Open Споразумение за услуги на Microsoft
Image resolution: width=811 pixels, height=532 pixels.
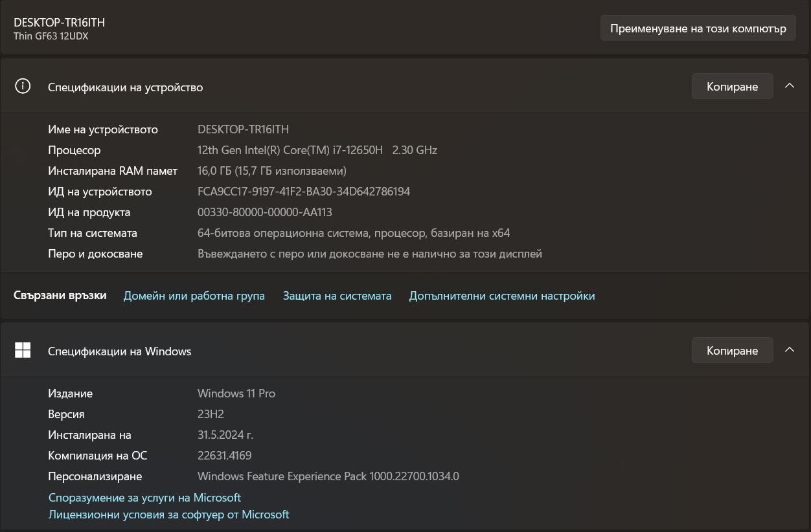tap(144, 498)
